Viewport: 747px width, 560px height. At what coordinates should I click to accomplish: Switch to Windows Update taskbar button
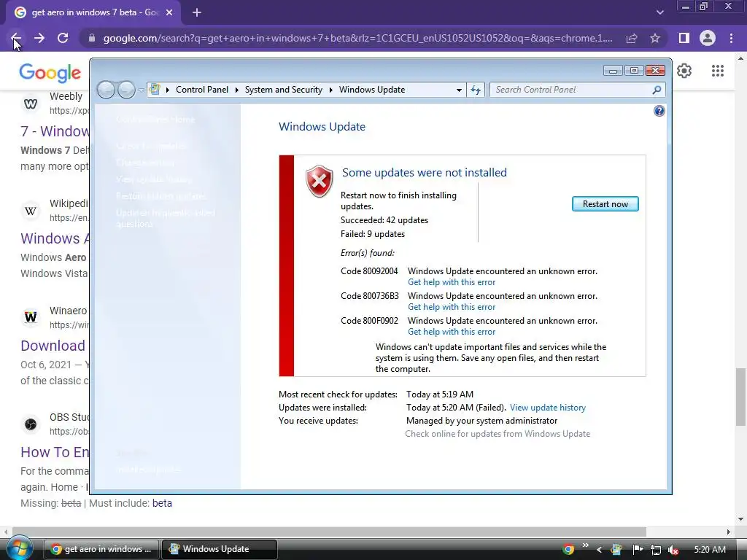coord(219,549)
